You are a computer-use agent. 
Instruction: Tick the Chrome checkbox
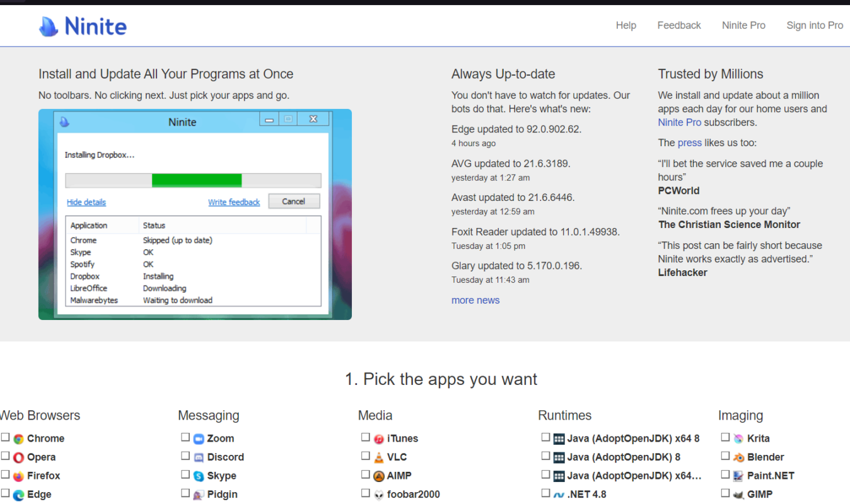click(x=5, y=437)
